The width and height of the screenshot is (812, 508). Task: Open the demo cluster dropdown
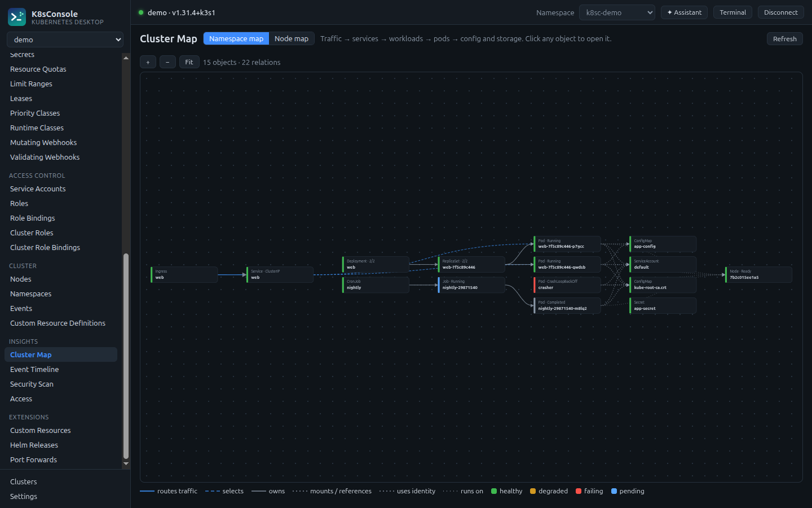[x=65, y=40]
